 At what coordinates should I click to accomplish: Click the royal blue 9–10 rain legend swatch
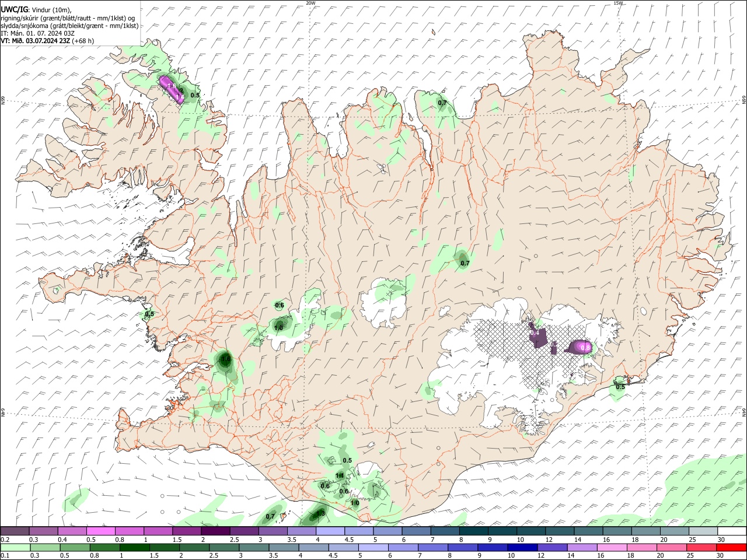tap(492, 547)
